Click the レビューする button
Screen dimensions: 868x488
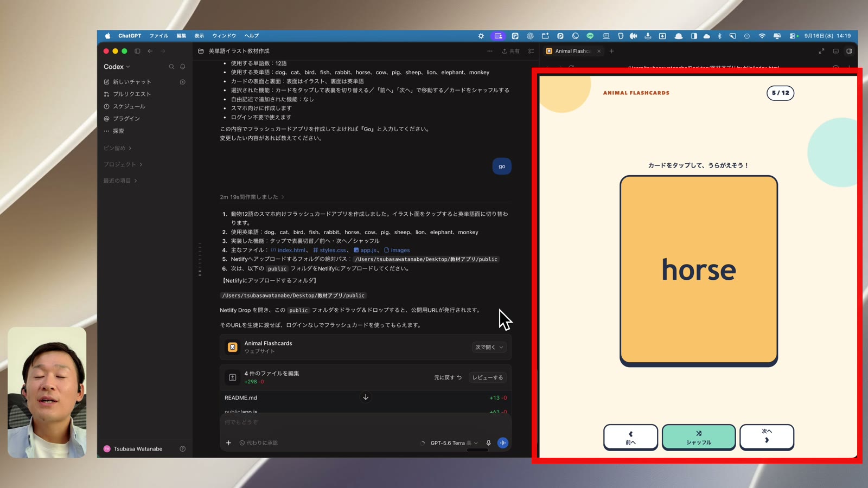pyautogui.click(x=488, y=377)
